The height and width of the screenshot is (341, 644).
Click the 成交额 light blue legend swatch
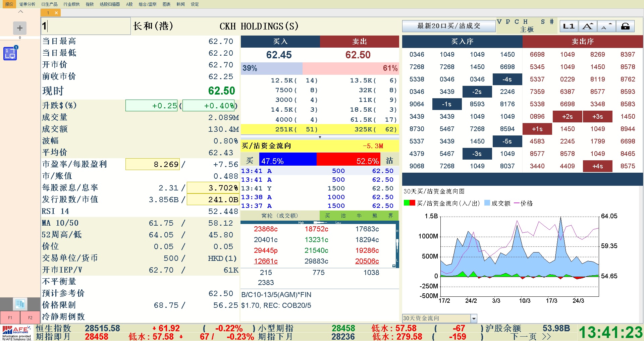(487, 203)
